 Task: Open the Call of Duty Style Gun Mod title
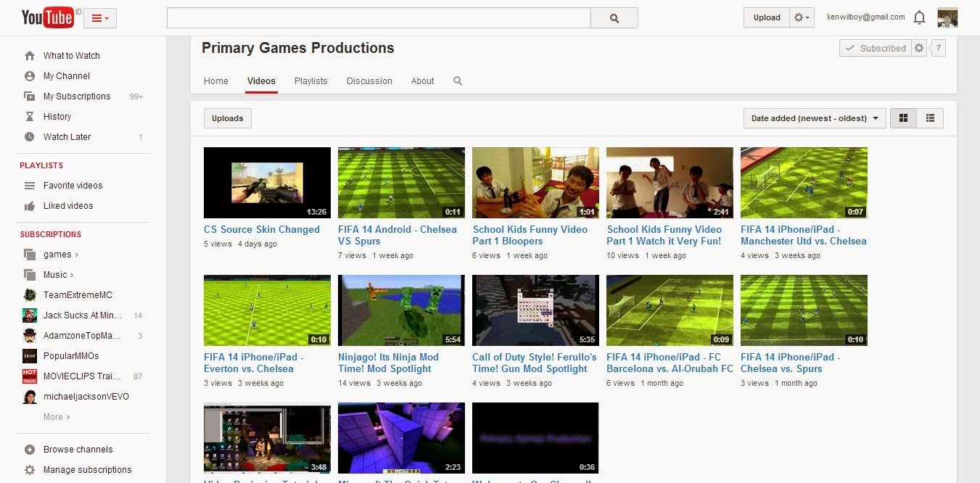coord(535,363)
